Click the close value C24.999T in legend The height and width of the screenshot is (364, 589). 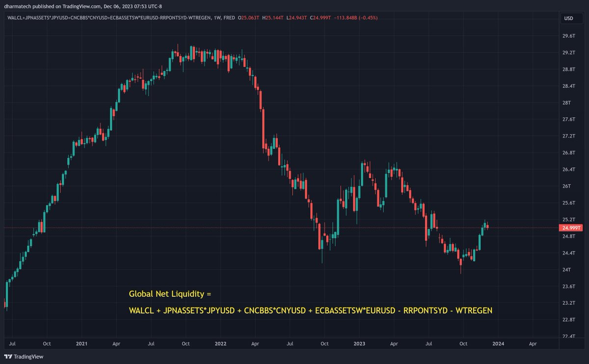click(317, 18)
